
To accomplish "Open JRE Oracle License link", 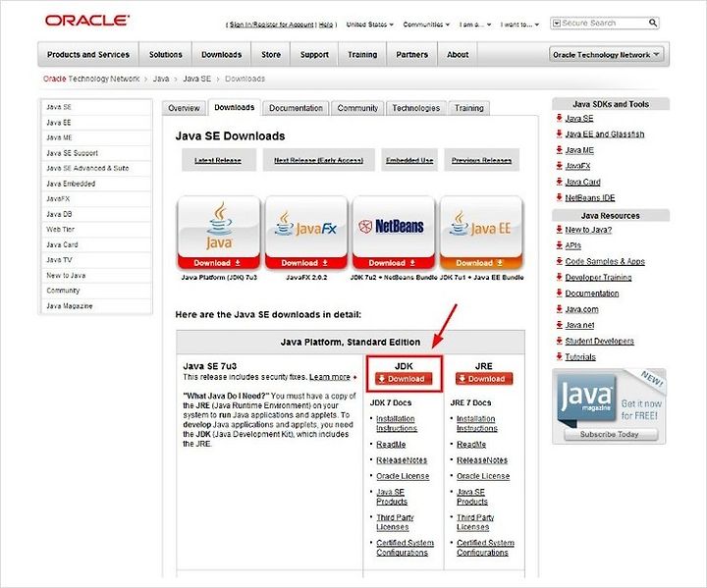I will pyautogui.click(x=483, y=476).
